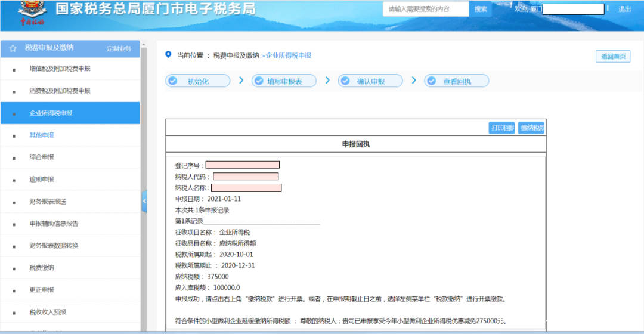Click the 返回首页 button

(x=613, y=56)
